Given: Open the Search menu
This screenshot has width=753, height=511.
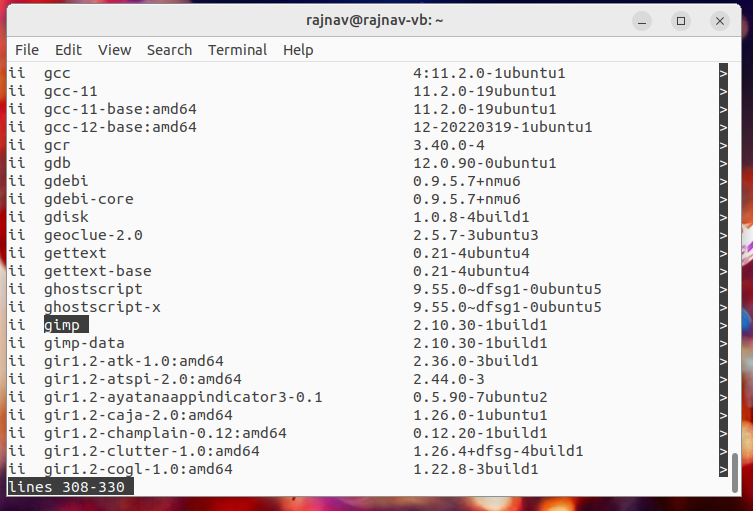Looking at the screenshot, I should tap(169, 50).
